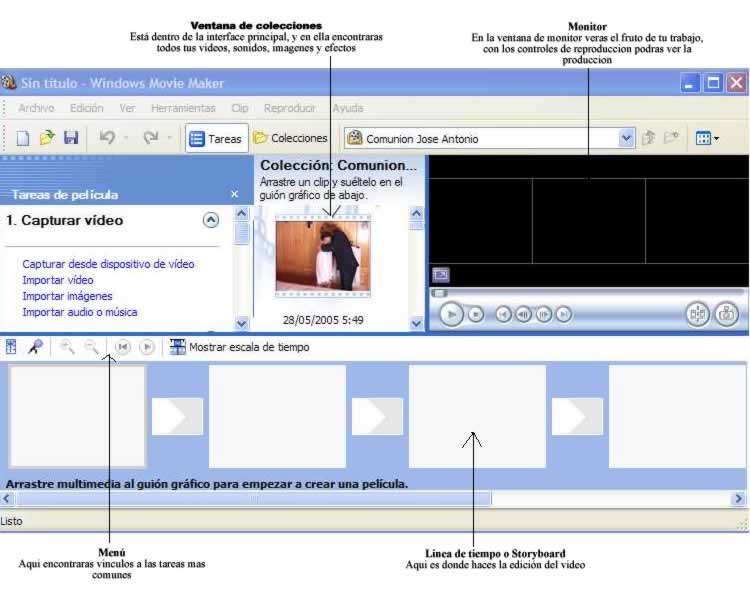Click the Movie Maker title bar icon

(9, 82)
